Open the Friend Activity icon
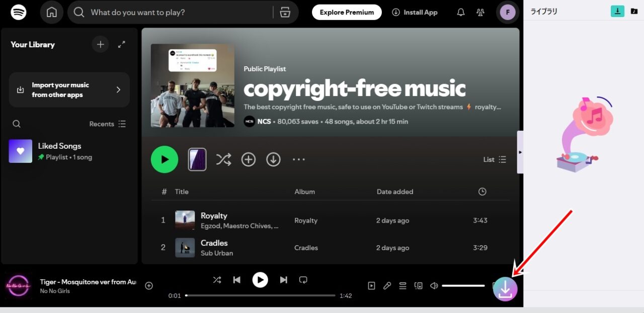The image size is (644, 313). pos(480,13)
